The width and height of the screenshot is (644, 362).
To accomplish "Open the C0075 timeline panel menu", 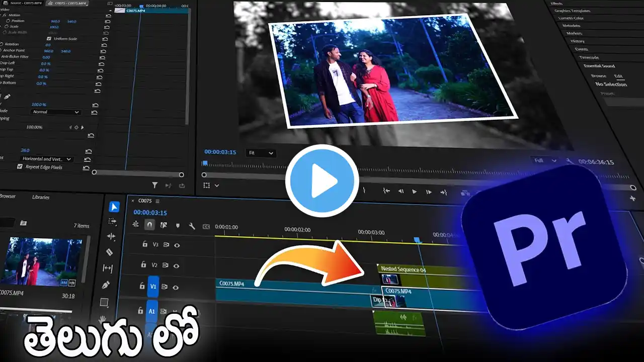I will [157, 201].
